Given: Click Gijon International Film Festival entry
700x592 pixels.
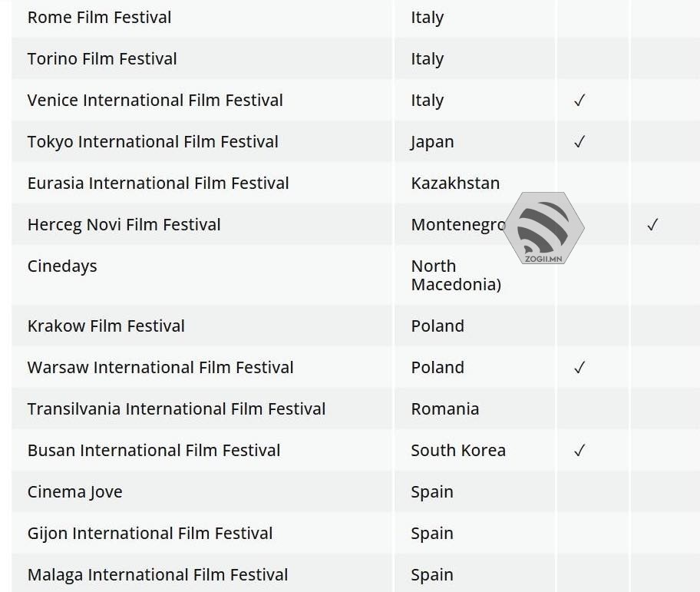Looking at the screenshot, I should coord(150,534).
